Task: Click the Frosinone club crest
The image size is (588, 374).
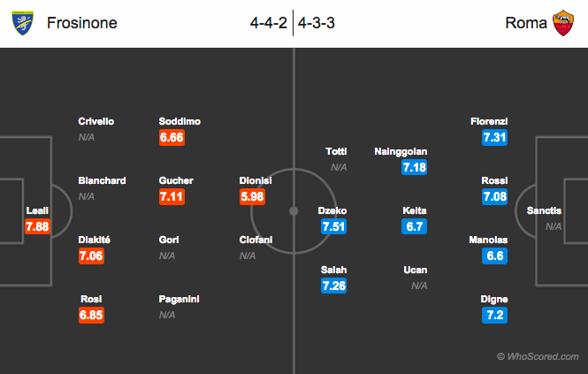Action: click(x=22, y=23)
